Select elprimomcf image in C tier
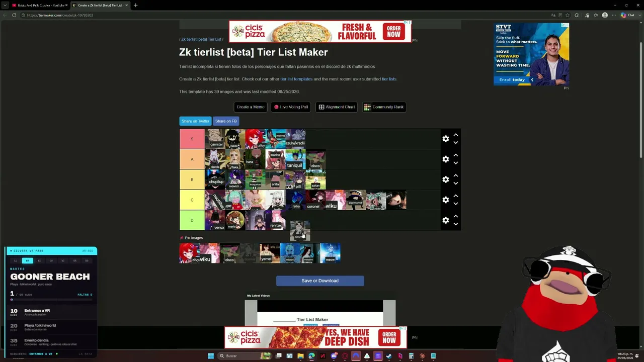Image resolution: width=644 pixels, height=362 pixels. pos(356,200)
